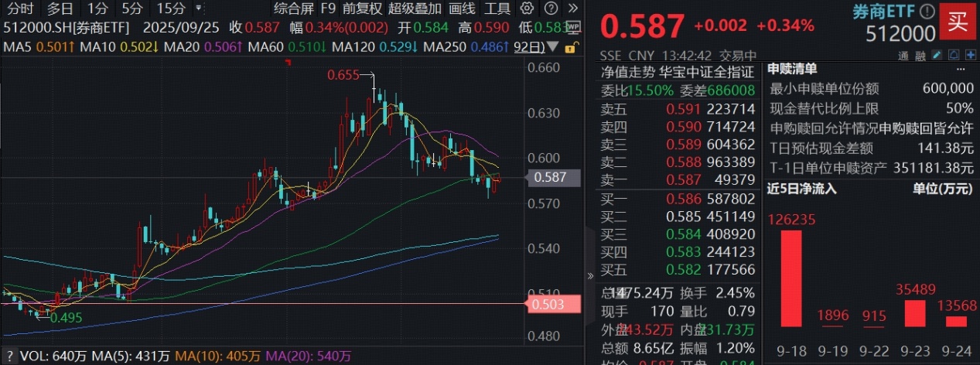This screenshot has height=365, width=980.
Task: Toggle the MA line lock icon
Action: [x=570, y=47]
